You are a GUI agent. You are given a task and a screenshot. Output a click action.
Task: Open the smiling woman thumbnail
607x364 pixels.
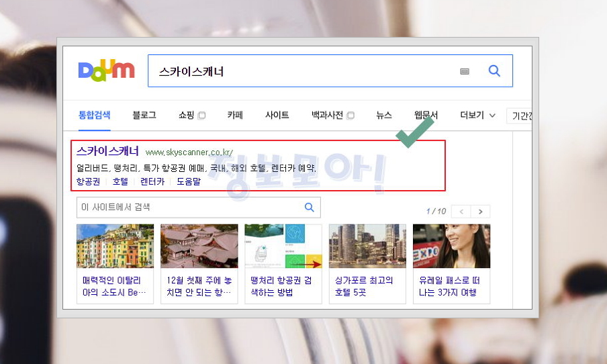coord(451,246)
